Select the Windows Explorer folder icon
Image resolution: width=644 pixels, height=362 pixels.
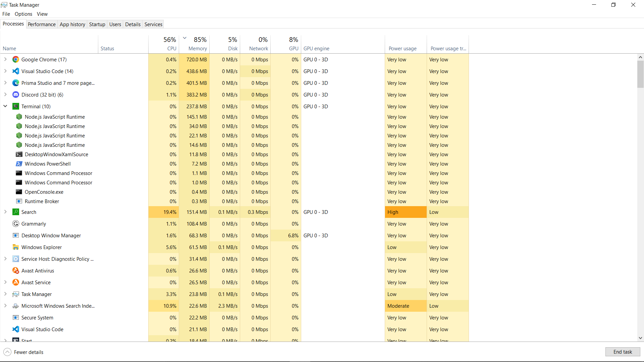[x=16, y=247]
